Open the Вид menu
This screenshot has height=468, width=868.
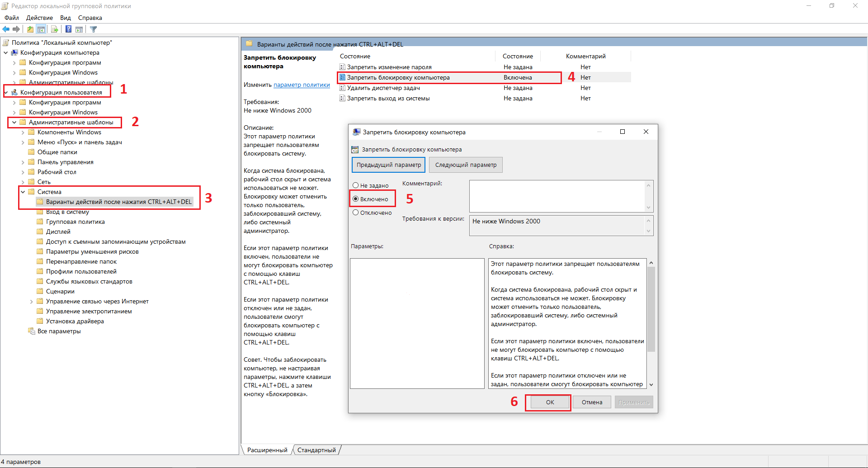click(x=66, y=18)
